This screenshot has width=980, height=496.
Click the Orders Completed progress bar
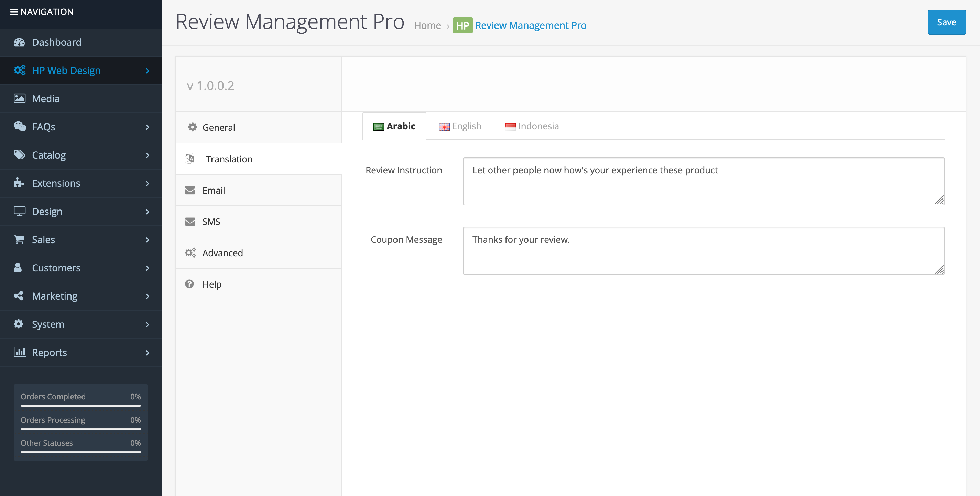(x=80, y=406)
